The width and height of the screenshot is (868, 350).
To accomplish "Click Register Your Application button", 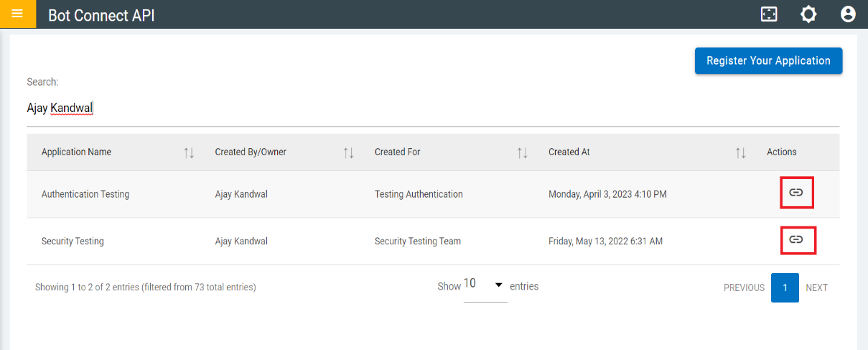I will point(768,61).
